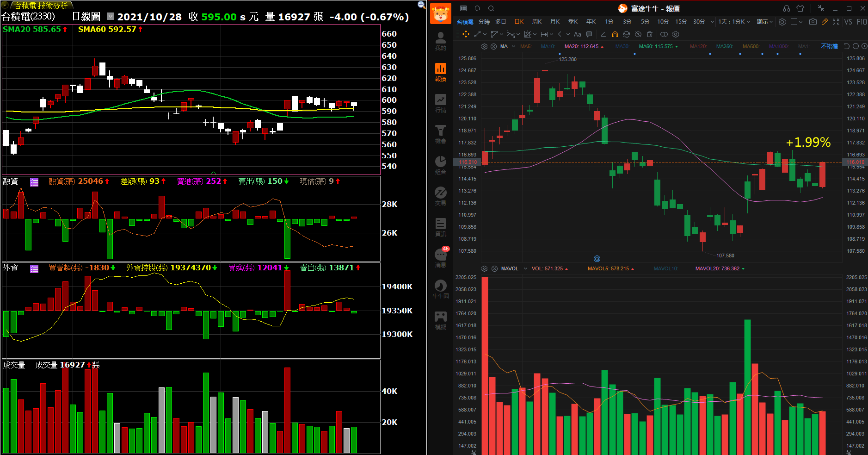Switch to 多日 multi-day tab
Screen dimensions: 868x455
[500, 22]
